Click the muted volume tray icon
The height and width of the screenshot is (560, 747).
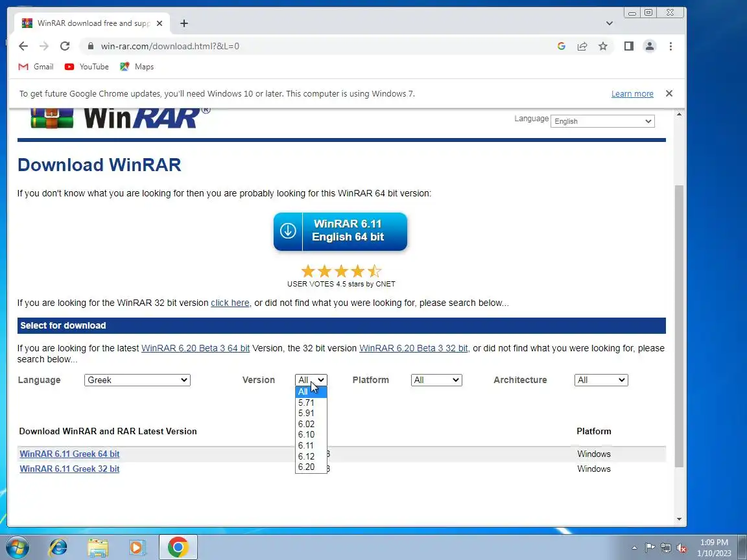pyautogui.click(x=682, y=548)
